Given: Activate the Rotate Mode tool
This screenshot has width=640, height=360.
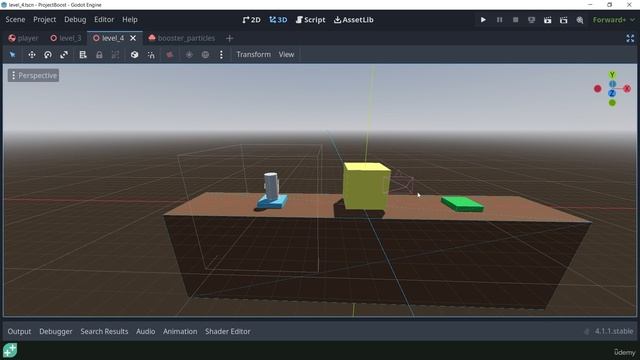Looking at the screenshot, I should [x=48, y=55].
